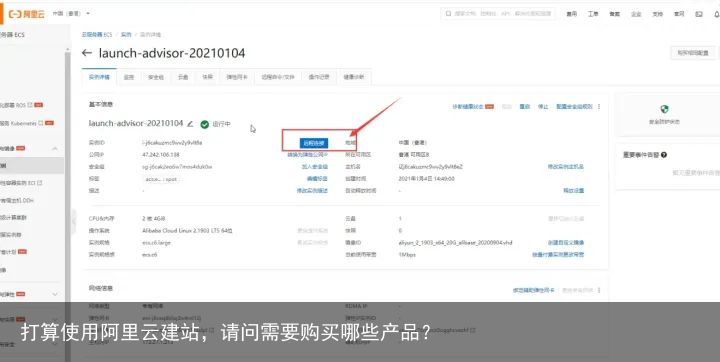The height and width of the screenshot is (362, 720).
Task: Click the pay-as-you-go change bandwidth link
Action: click(x=558, y=255)
